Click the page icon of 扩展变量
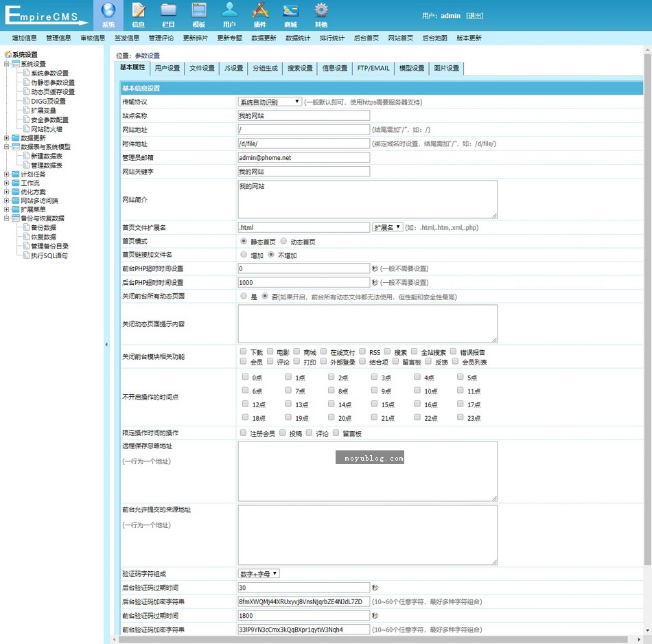 (27, 110)
